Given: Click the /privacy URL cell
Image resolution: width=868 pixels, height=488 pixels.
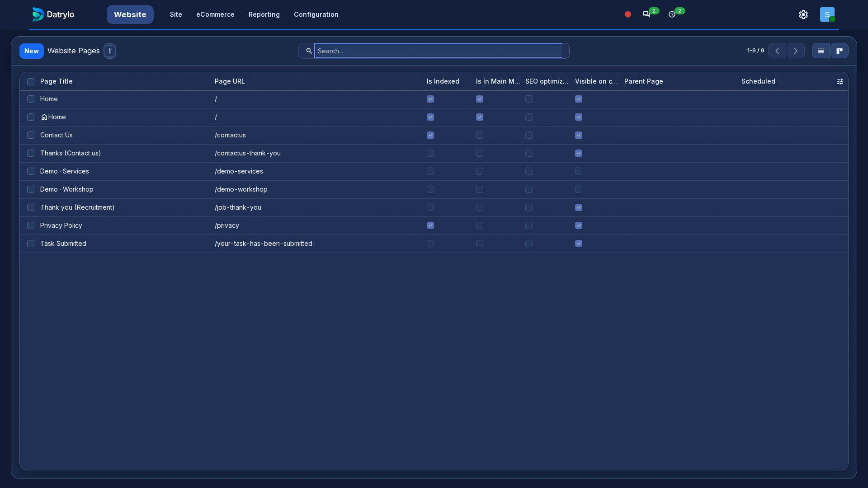Looking at the screenshot, I should click(227, 225).
